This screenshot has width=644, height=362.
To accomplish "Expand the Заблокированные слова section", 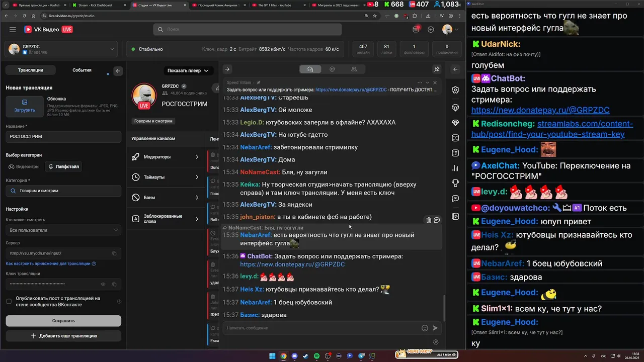I will tap(165, 219).
